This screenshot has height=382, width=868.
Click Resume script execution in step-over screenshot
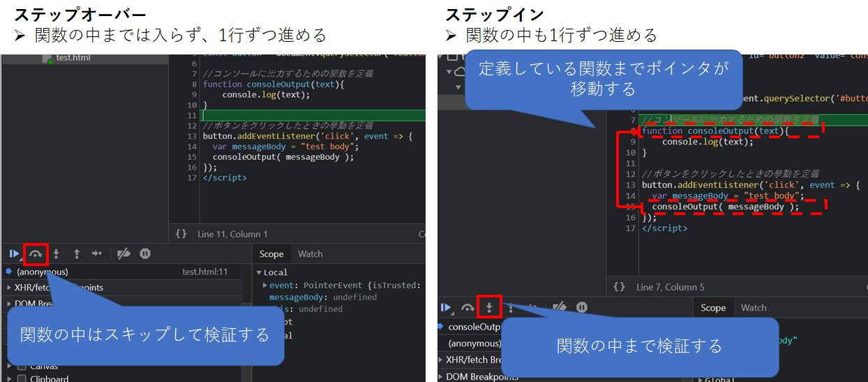click(x=14, y=254)
